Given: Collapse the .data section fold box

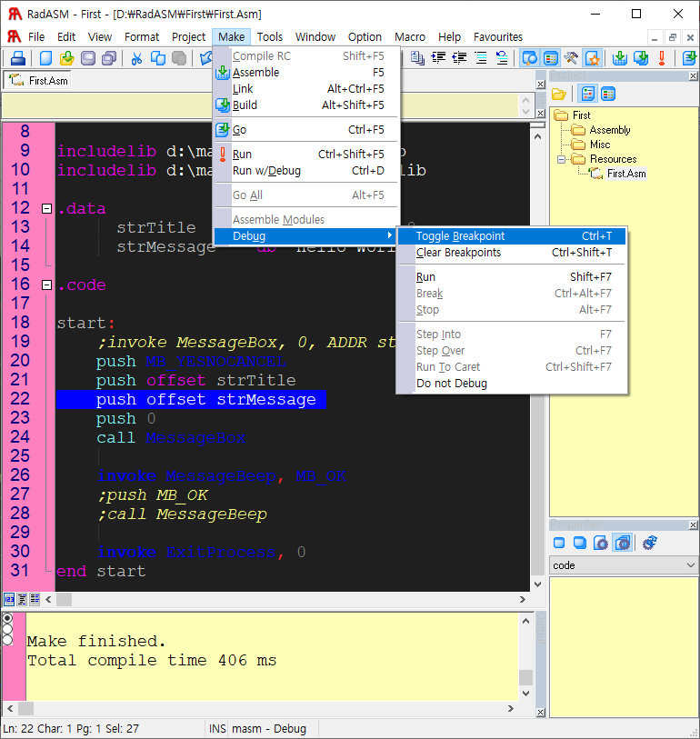Looking at the screenshot, I should tap(46, 208).
